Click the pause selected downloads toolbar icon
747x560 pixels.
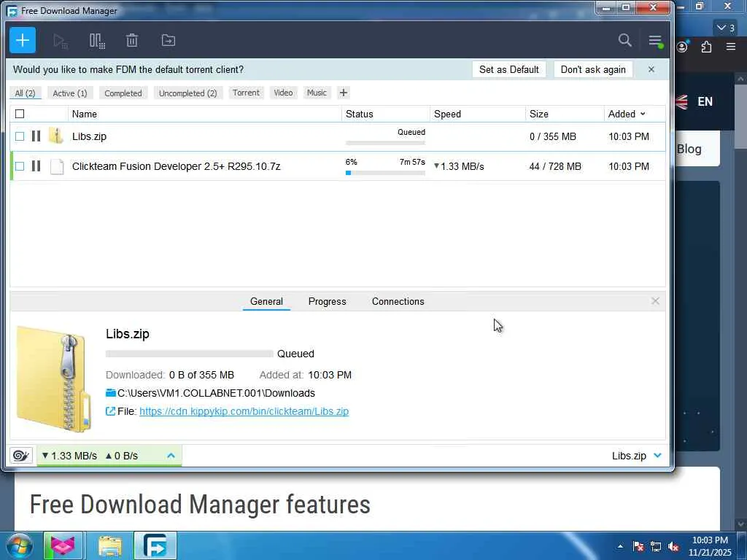(97, 41)
